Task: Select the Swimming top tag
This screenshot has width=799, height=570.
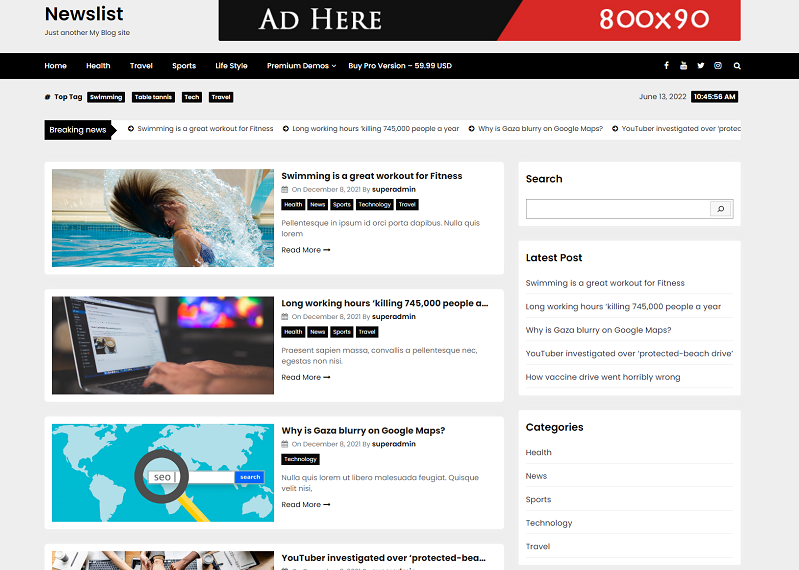Action: coord(106,97)
